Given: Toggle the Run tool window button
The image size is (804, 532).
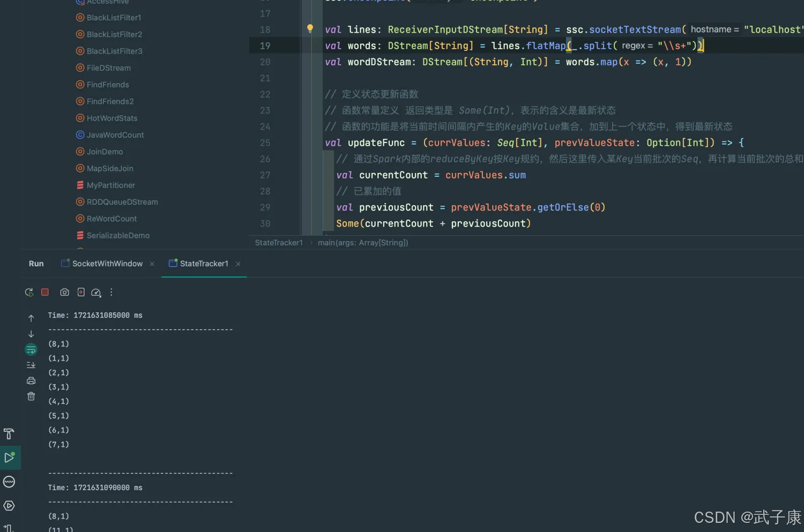Looking at the screenshot, I should (x=9, y=458).
